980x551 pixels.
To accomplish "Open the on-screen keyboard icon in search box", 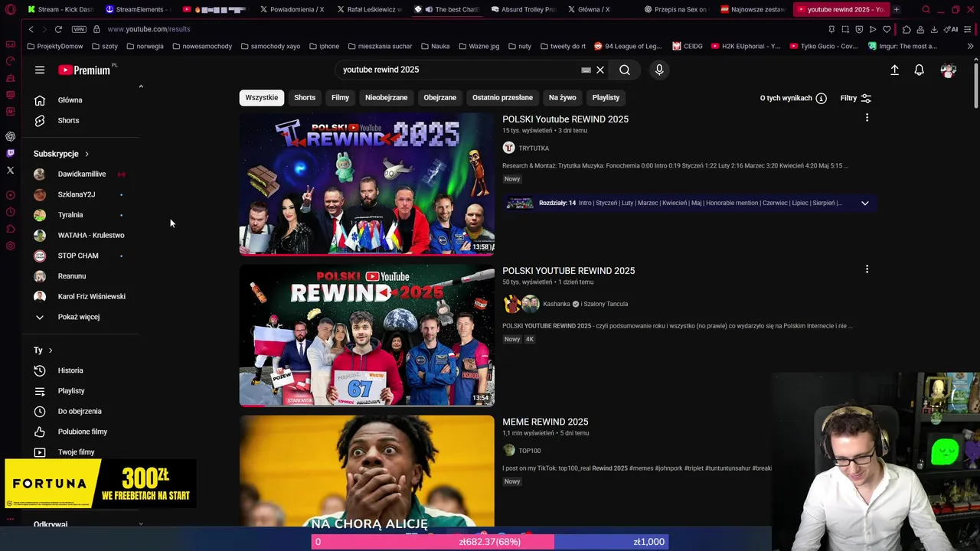I will tap(586, 70).
